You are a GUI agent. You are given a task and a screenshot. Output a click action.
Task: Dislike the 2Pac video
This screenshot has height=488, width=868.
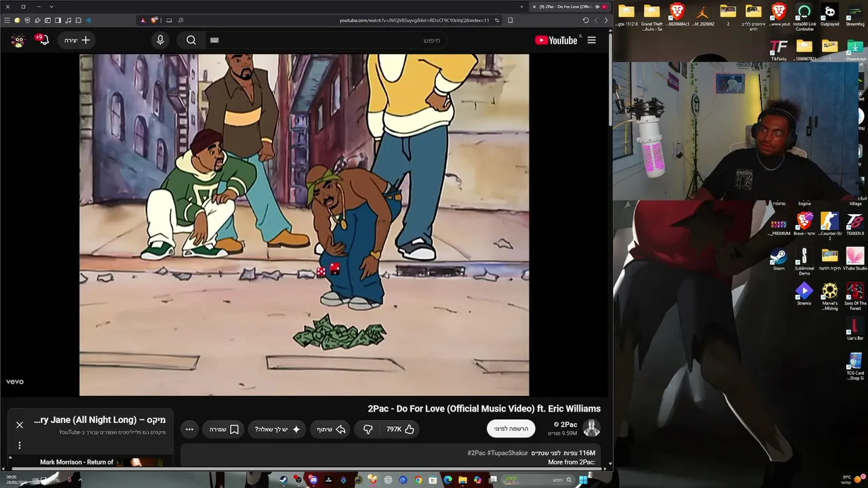(368, 429)
